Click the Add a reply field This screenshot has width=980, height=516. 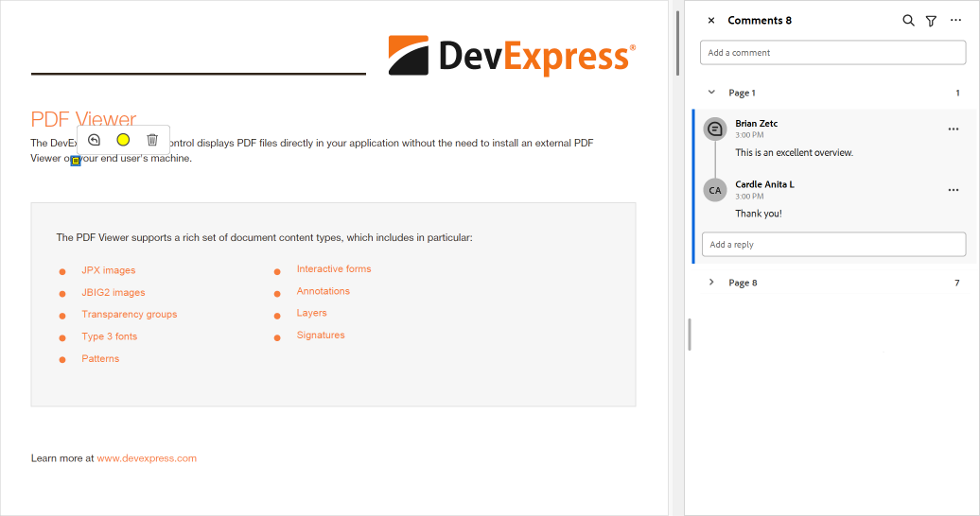pos(833,244)
